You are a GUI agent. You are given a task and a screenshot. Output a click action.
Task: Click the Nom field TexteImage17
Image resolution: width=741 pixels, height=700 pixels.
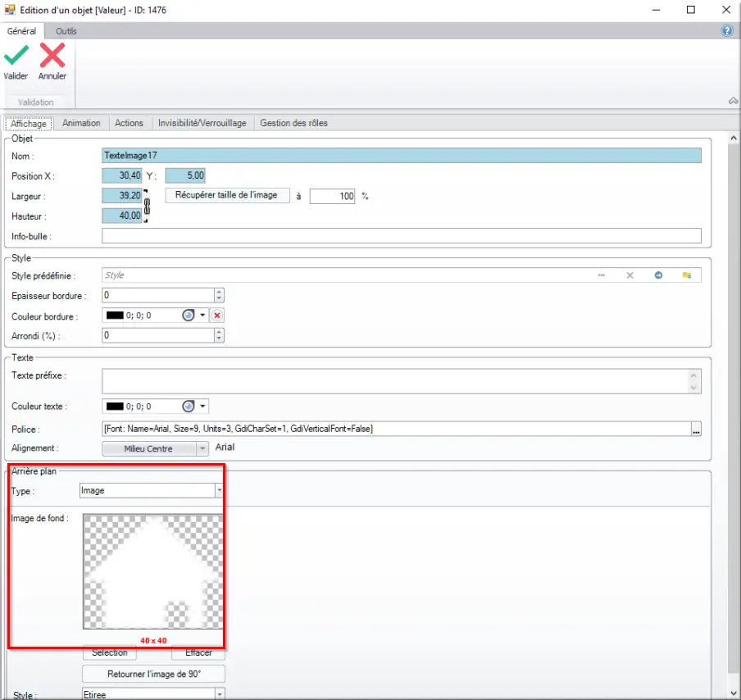(401, 156)
